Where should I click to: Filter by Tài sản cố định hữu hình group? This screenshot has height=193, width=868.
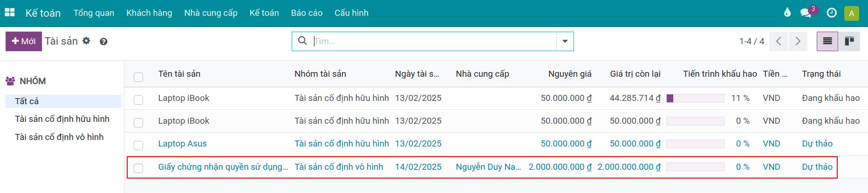63,119
